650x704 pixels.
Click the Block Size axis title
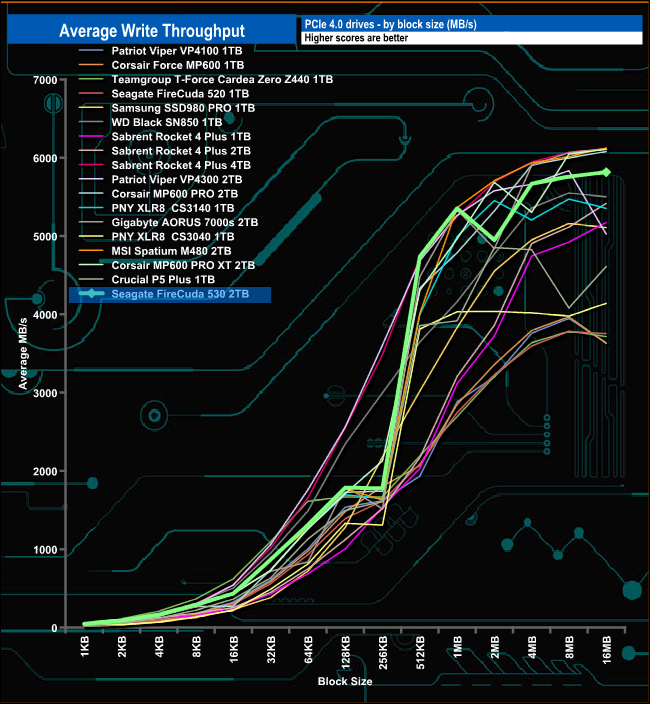[345, 681]
